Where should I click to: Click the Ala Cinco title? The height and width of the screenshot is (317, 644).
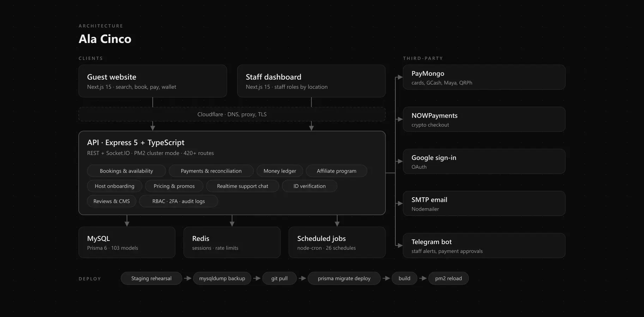[105, 39]
